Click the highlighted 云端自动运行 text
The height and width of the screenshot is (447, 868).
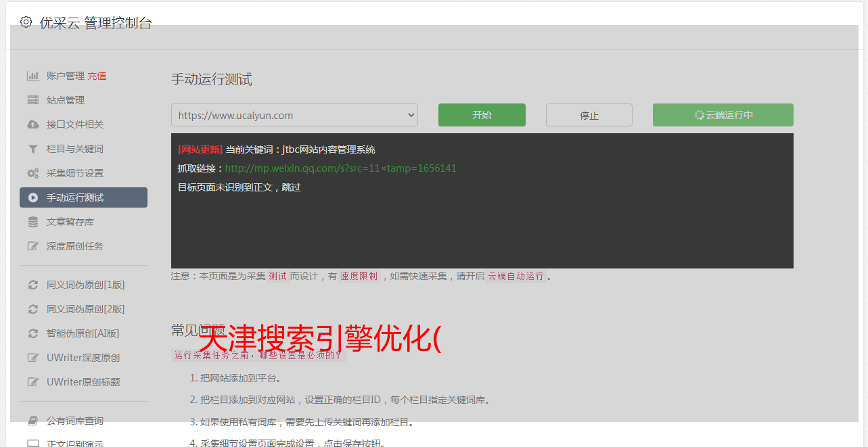[516, 276]
